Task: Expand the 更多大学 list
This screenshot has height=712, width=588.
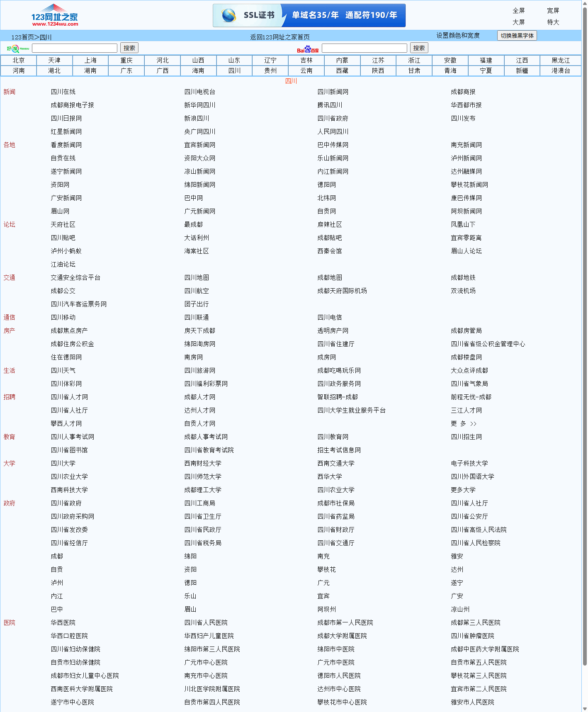Action: 463,490
